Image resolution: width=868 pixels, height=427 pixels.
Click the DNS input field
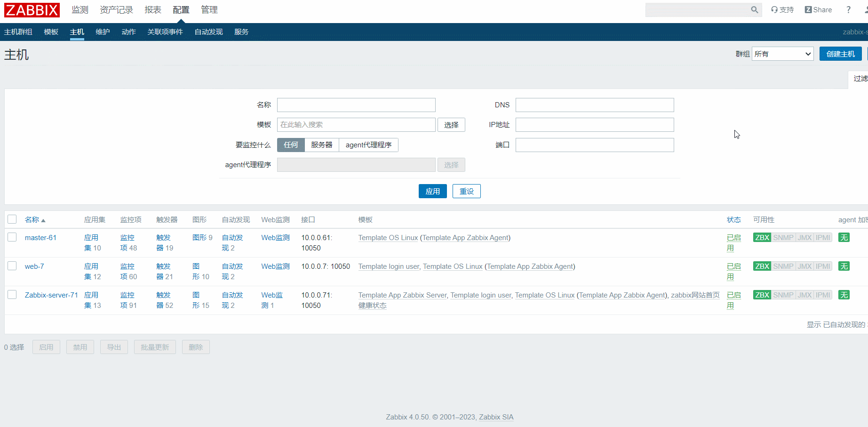[595, 105]
